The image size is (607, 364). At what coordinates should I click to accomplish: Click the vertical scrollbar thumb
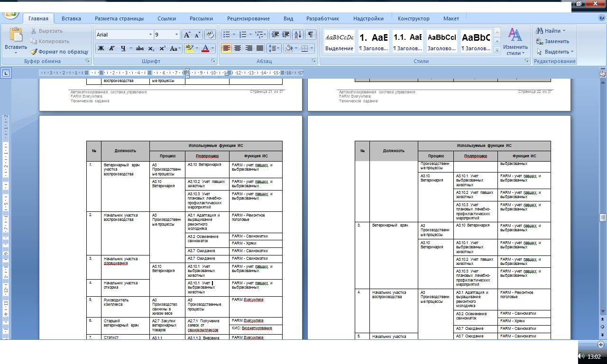click(x=603, y=218)
